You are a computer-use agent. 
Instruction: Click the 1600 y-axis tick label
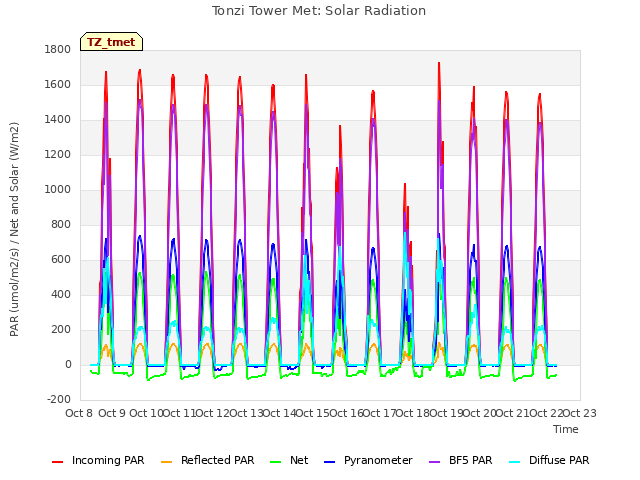58,84
